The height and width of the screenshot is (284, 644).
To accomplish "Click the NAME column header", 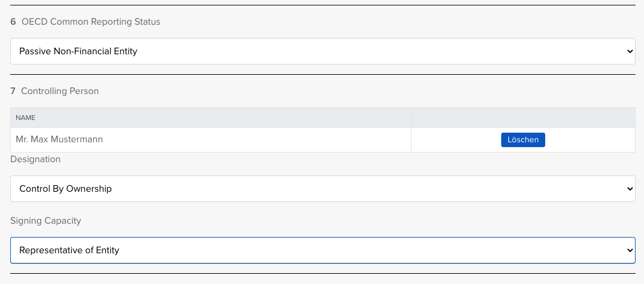I will tap(26, 118).
